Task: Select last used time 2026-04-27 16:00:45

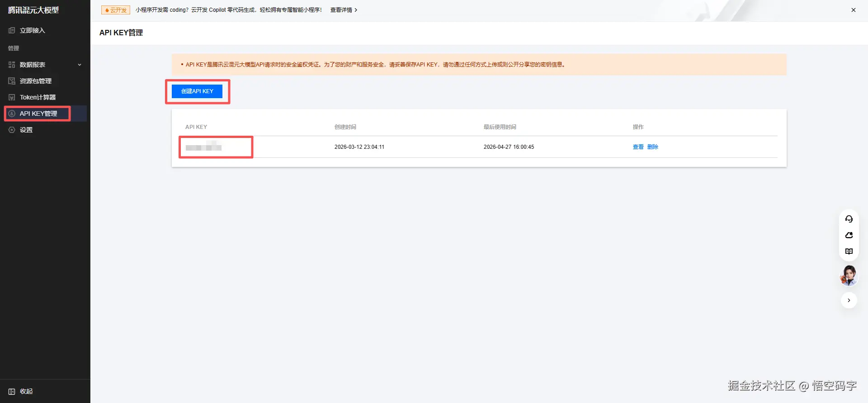Action: tap(509, 147)
